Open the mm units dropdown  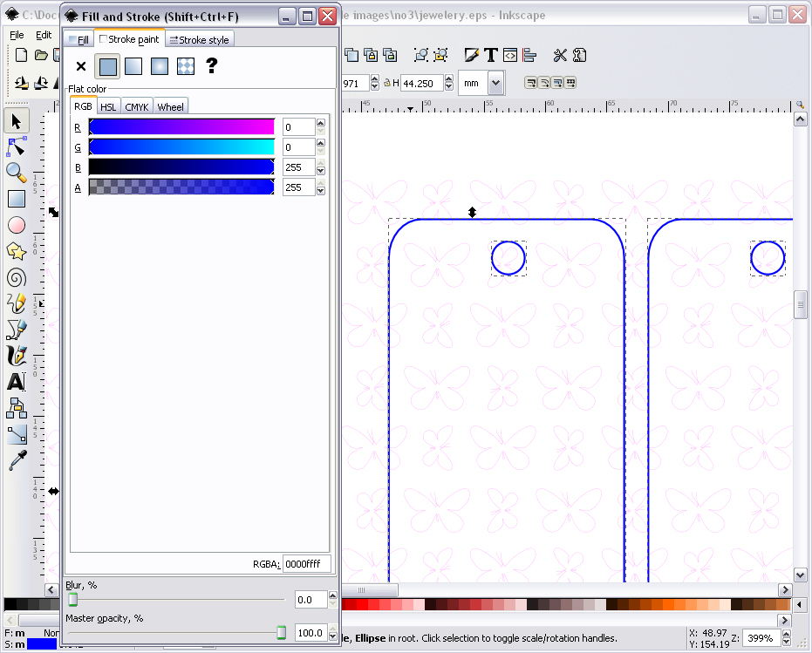point(495,83)
